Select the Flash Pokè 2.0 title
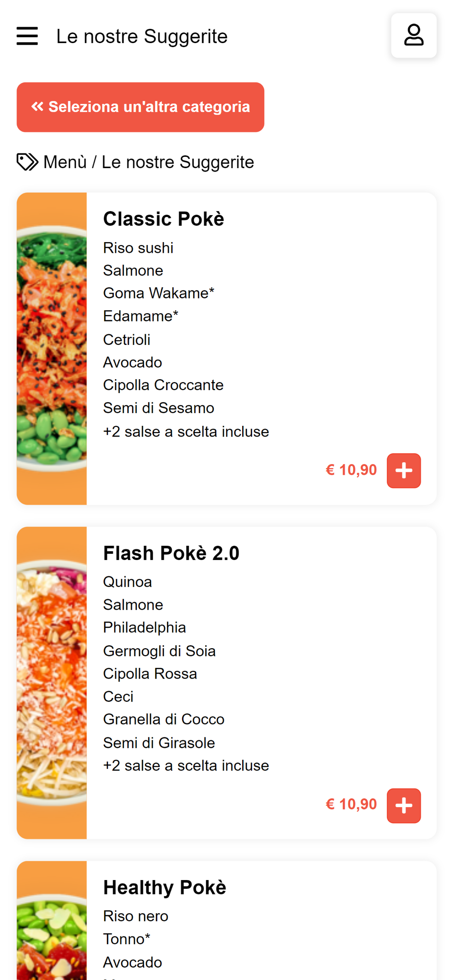Image resolution: width=453 pixels, height=980 pixels. [171, 553]
